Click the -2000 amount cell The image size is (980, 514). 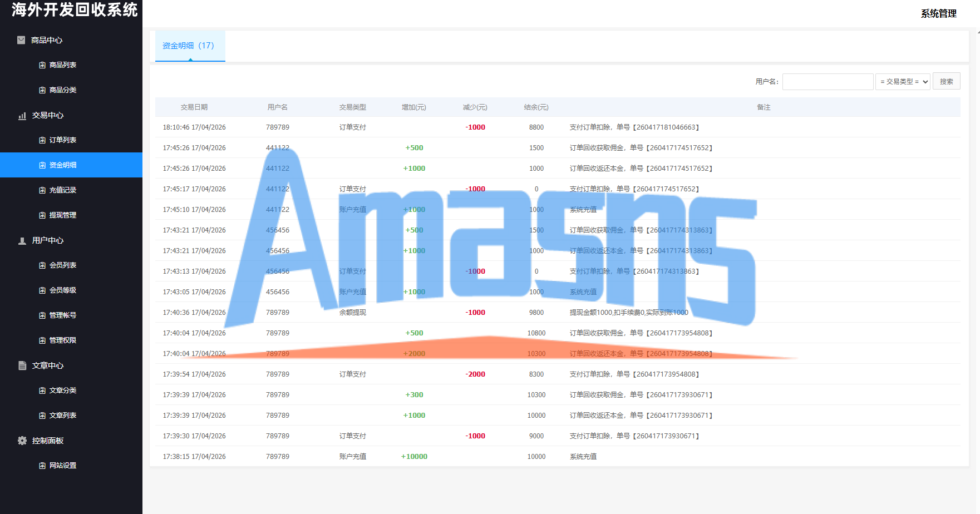475,374
